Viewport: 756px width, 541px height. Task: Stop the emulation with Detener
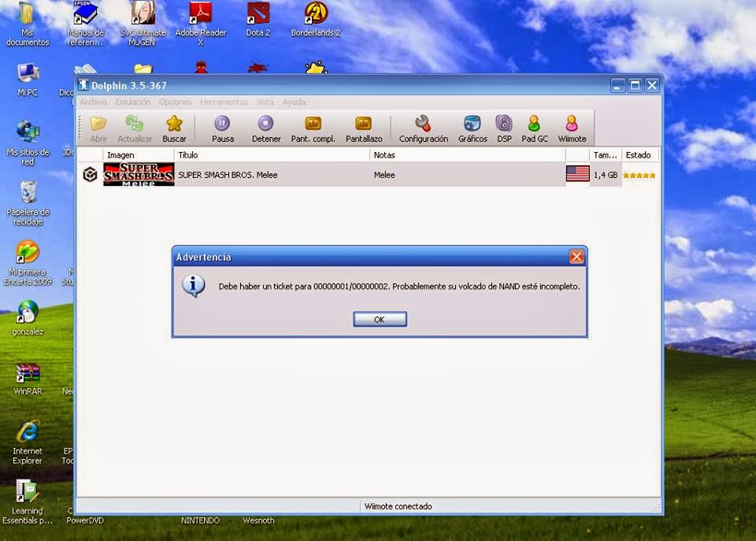pos(265,126)
